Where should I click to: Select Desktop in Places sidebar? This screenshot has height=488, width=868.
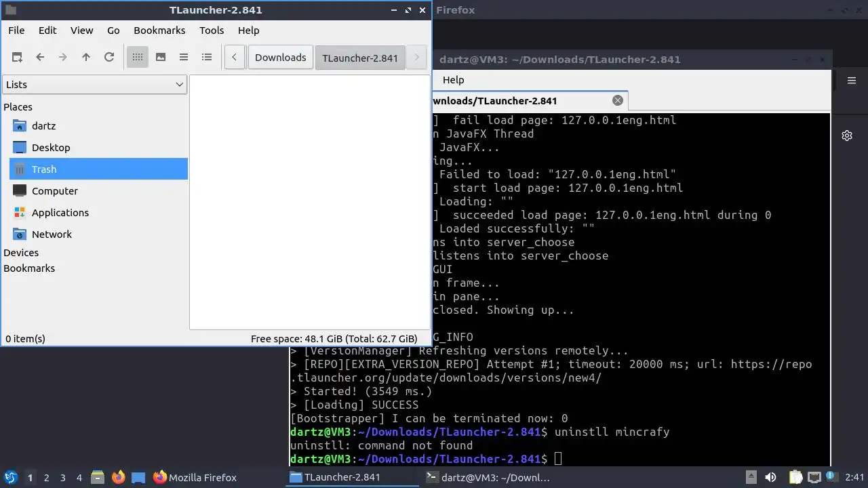click(x=98, y=148)
